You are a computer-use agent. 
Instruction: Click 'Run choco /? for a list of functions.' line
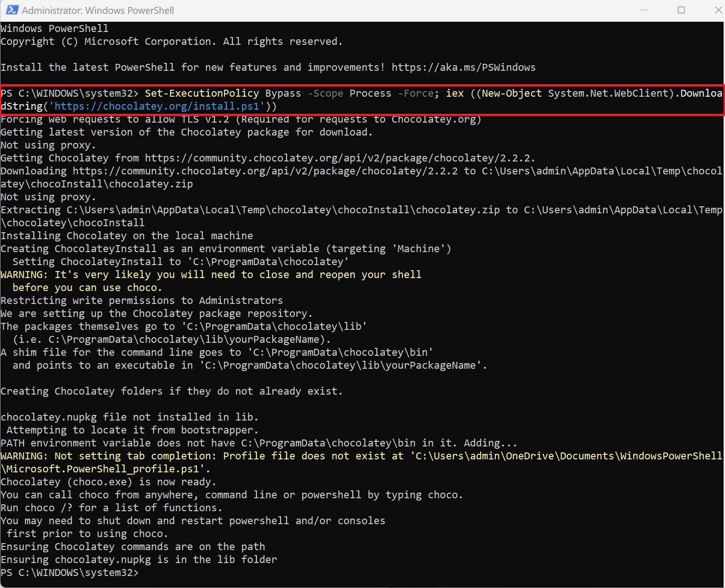coord(112,508)
